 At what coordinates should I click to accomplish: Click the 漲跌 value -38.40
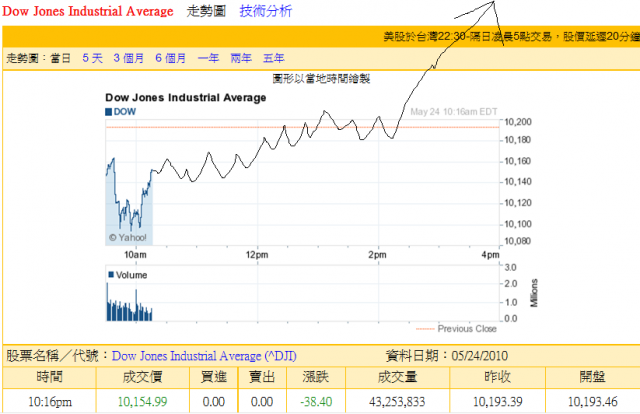[316, 402]
